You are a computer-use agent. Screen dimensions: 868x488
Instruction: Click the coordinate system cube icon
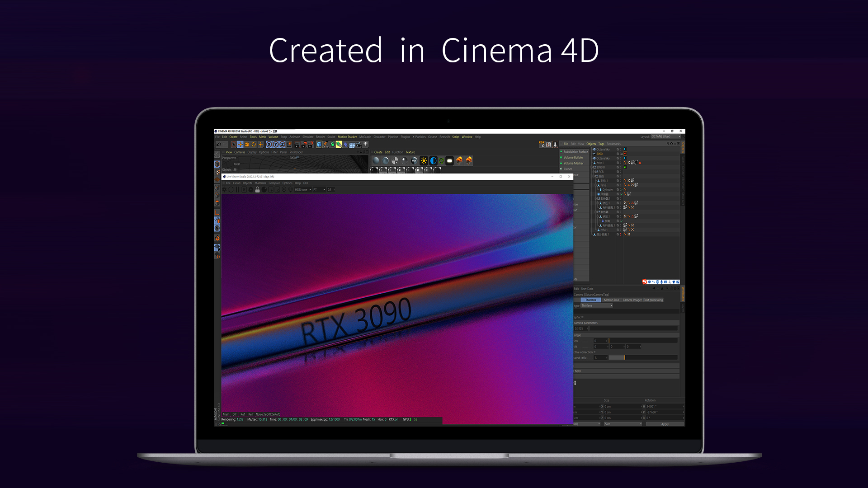[289, 145]
